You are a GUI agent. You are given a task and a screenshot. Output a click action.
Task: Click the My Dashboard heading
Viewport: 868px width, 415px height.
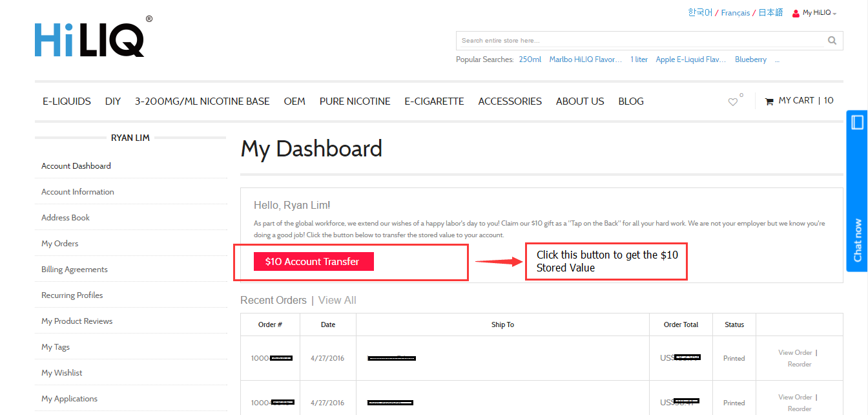coord(311,149)
